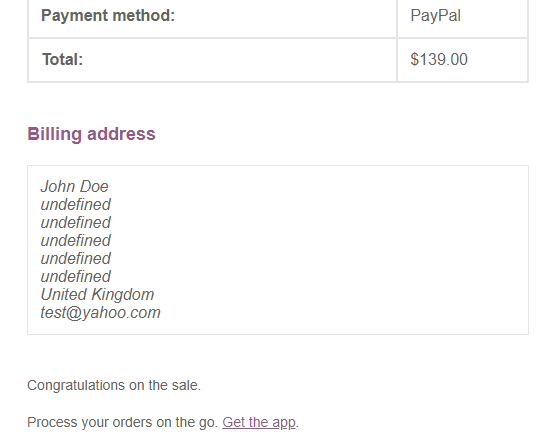The height and width of the screenshot is (438, 560).
Task: Click the test@yahoo.com email address
Action: pos(101,313)
